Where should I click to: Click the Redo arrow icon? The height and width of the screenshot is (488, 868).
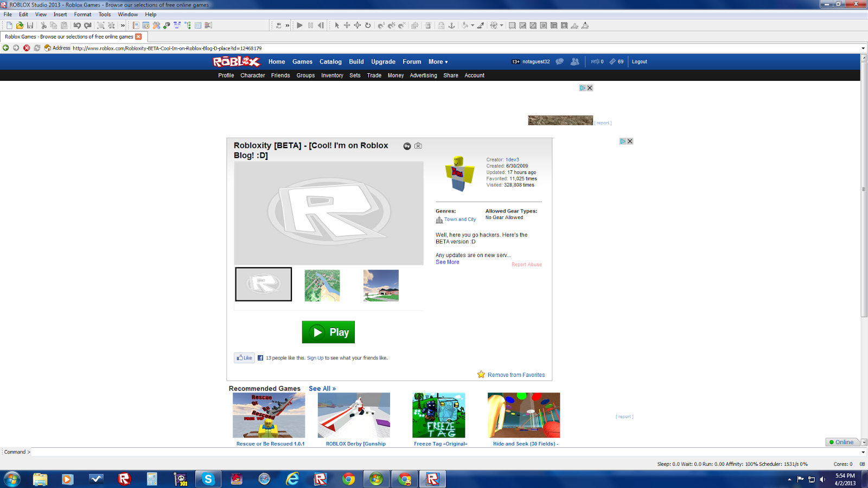click(87, 25)
